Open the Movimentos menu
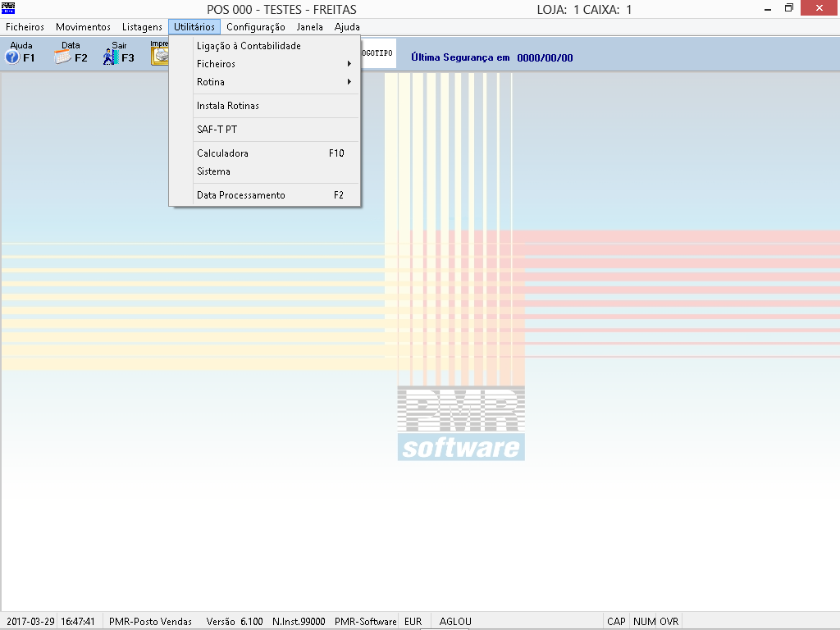This screenshot has width=840, height=630. pyautogui.click(x=83, y=27)
